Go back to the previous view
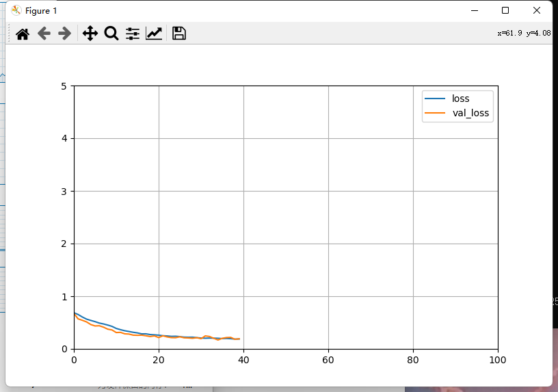The height and width of the screenshot is (392, 558). point(44,34)
